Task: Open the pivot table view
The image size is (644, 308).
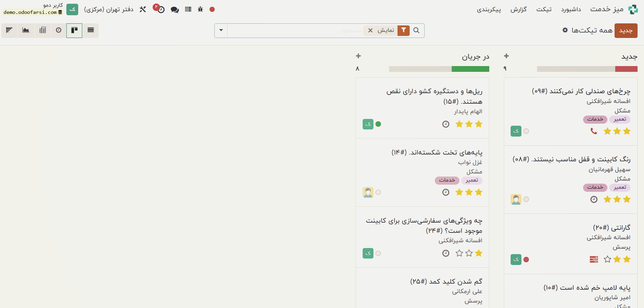Action: tap(42, 30)
